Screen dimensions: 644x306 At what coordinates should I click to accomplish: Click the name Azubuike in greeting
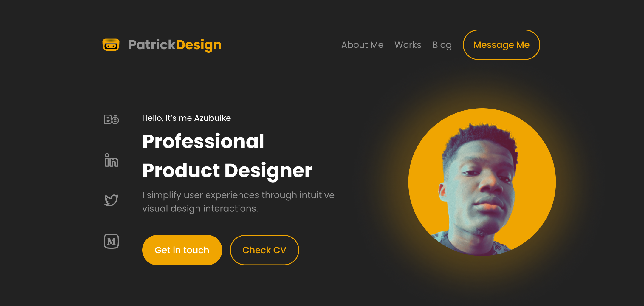[x=213, y=118]
